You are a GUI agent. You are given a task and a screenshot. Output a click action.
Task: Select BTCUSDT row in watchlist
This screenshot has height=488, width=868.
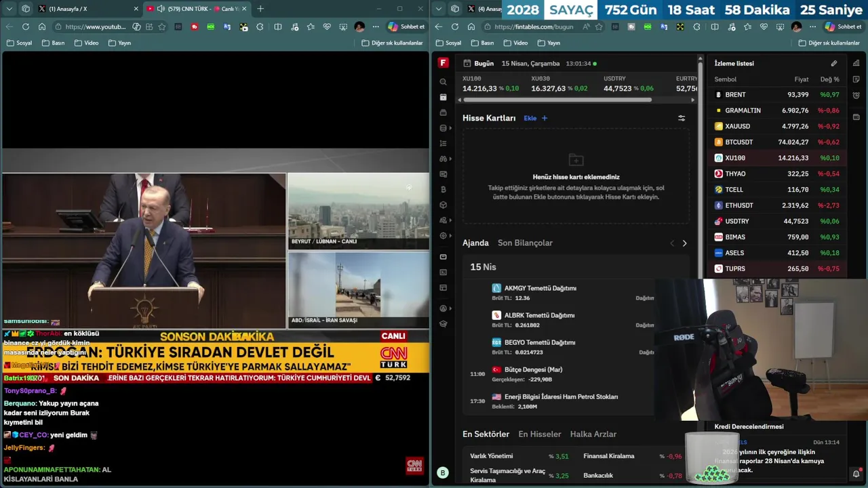[777, 142]
